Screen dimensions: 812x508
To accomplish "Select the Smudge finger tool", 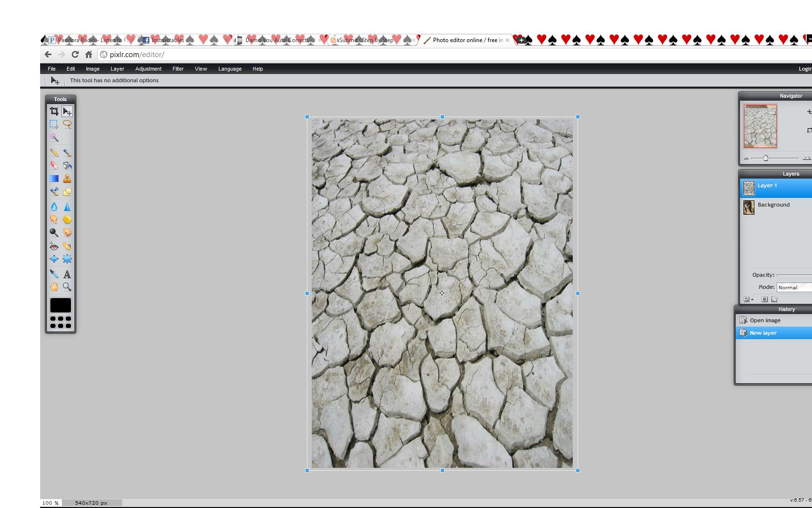I will point(54,220).
